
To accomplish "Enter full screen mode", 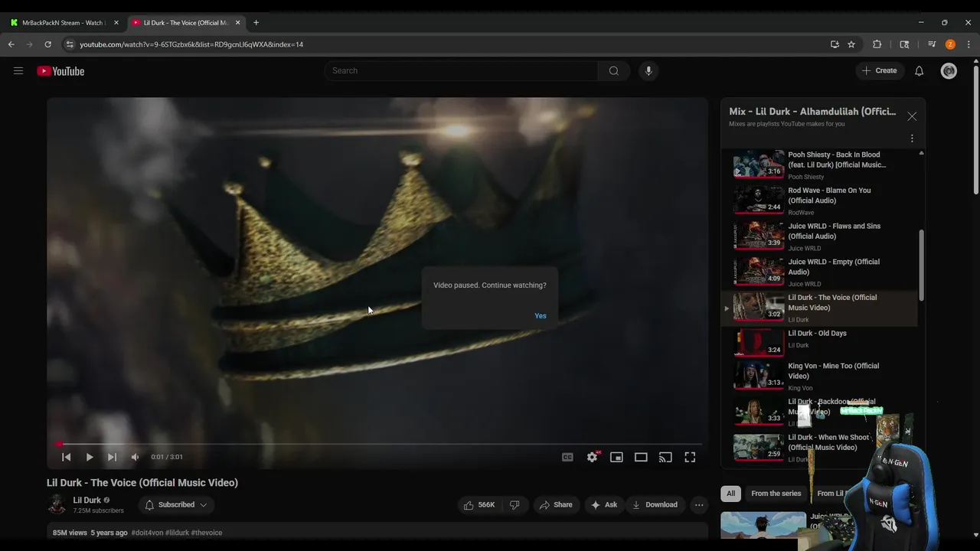I will pos(690,457).
